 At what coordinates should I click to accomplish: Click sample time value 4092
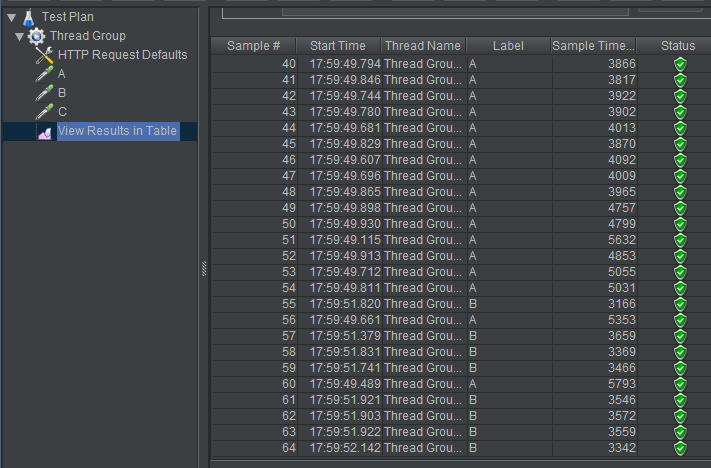(x=622, y=160)
